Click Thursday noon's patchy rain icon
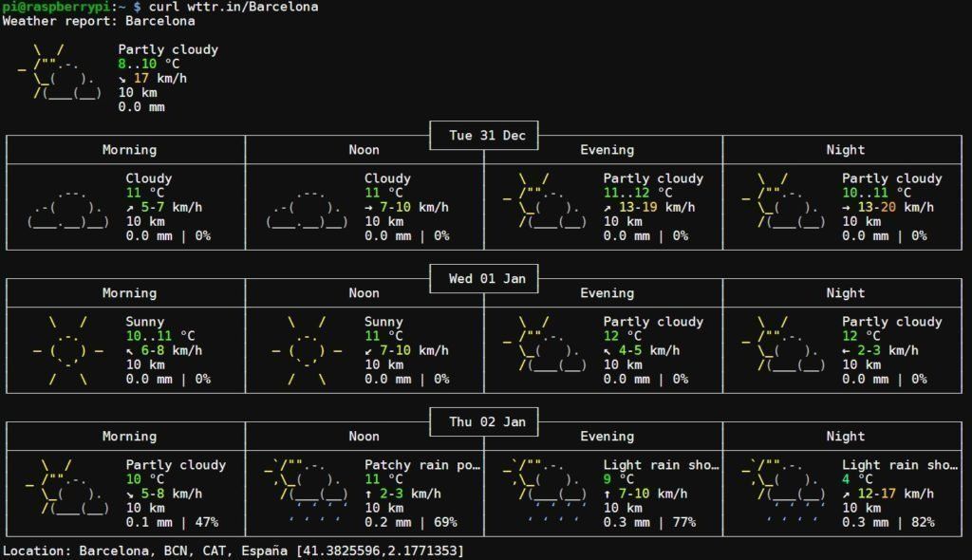Screen dimensions: 972x560 pyautogui.click(x=307, y=492)
